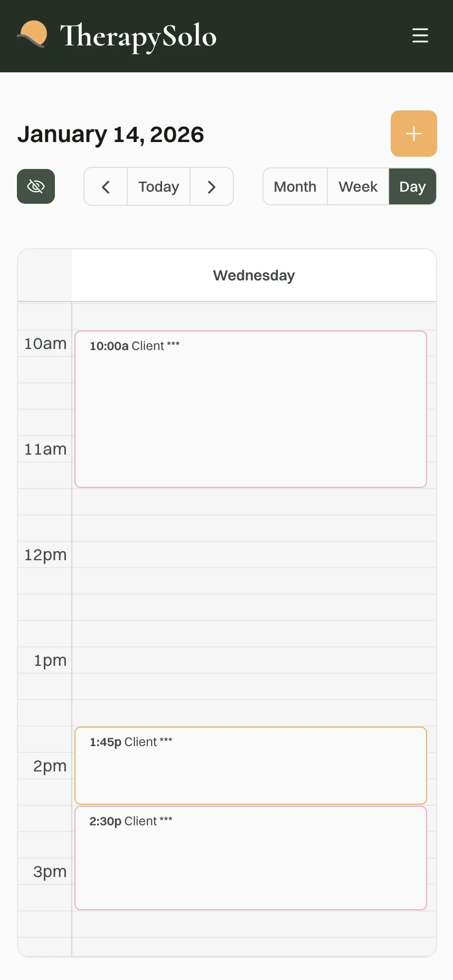Toggle the hidden client names eye icon

point(36,186)
